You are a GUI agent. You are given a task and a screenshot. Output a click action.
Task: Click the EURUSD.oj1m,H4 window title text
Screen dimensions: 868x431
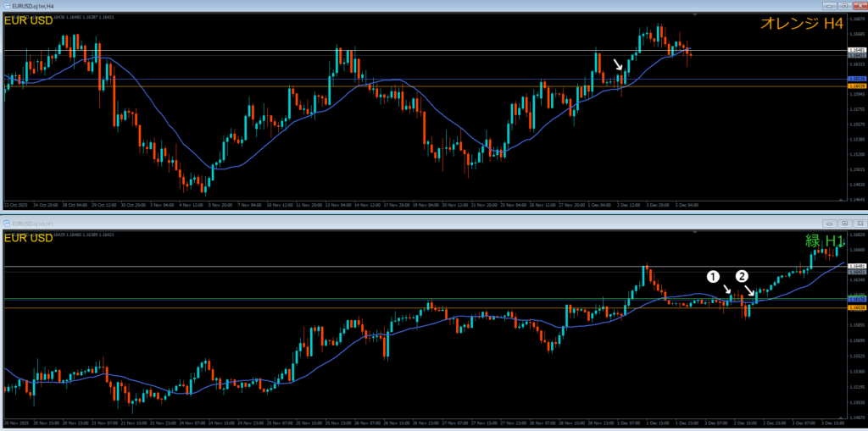point(31,6)
